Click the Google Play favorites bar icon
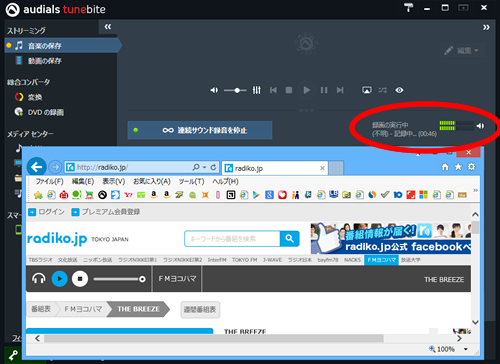500x364 pixels. tap(256, 195)
